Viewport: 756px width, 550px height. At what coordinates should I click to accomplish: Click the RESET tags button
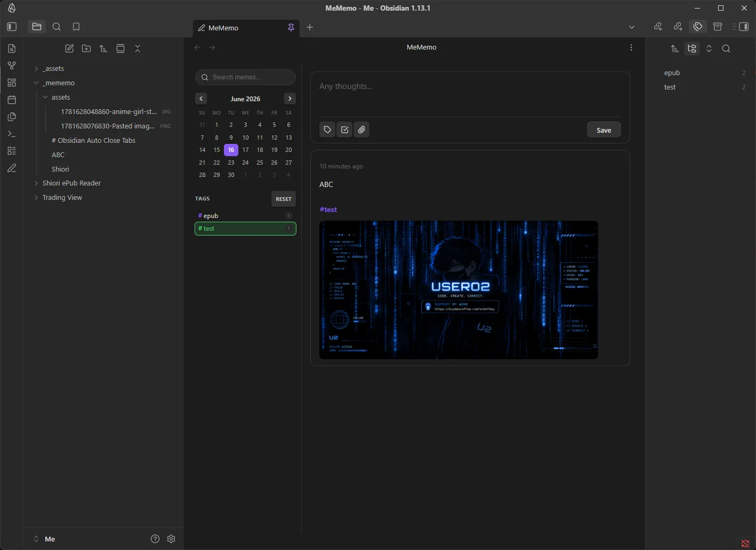[x=284, y=199]
